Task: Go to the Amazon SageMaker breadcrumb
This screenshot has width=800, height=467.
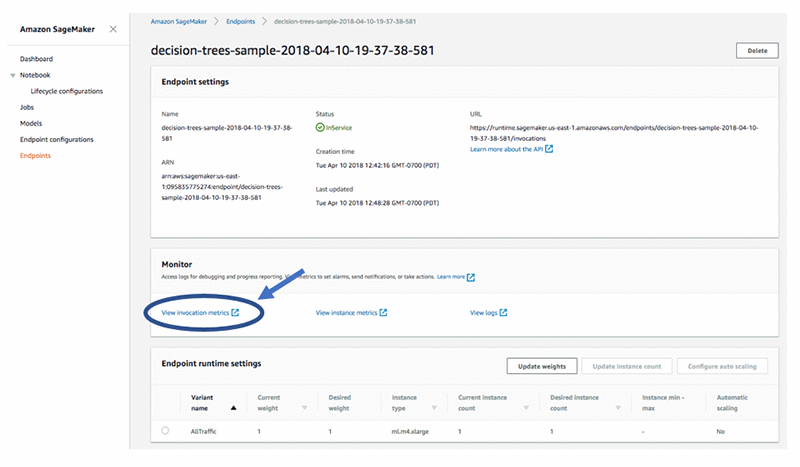Action: coord(179,21)
